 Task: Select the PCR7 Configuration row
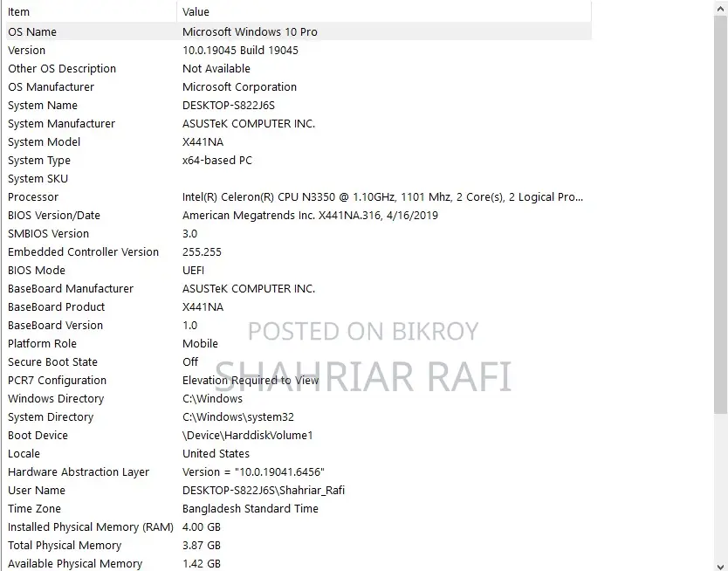coord(298,380)
